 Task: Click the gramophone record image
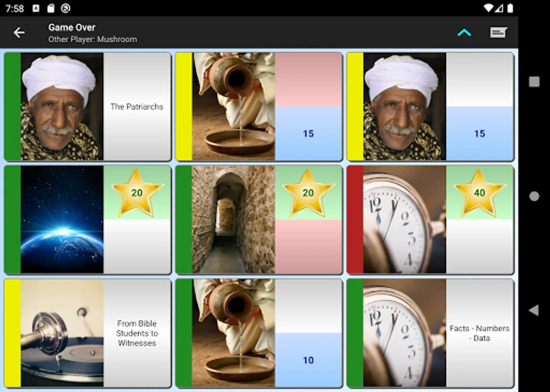point(62,333)
